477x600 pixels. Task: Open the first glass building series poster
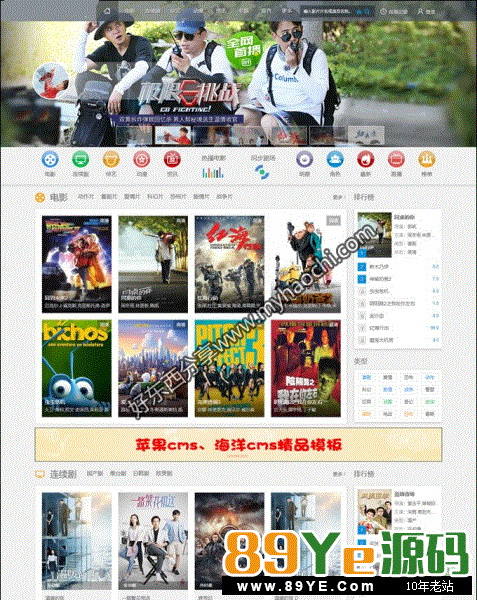tap(77, 541)
